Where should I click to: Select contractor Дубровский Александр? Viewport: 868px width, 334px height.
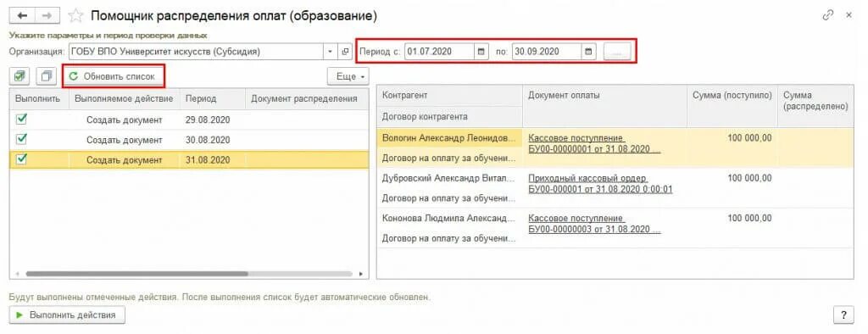pyautogui.click(x=449, y=178)
